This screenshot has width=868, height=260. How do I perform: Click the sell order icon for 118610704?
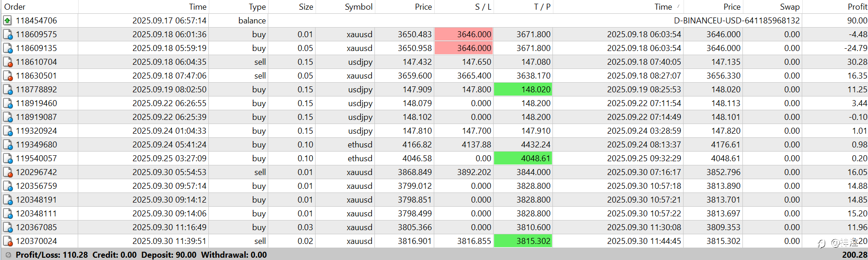coord(7,62)
